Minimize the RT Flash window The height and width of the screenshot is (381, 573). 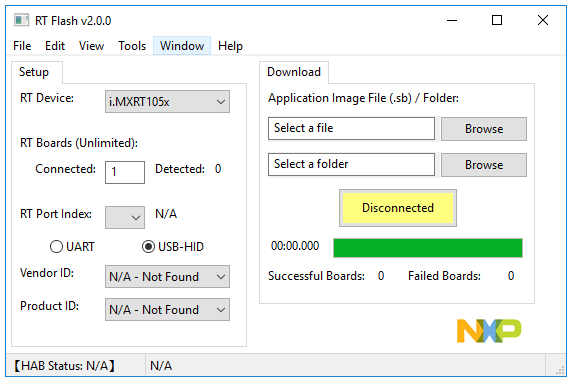[452, 20]
